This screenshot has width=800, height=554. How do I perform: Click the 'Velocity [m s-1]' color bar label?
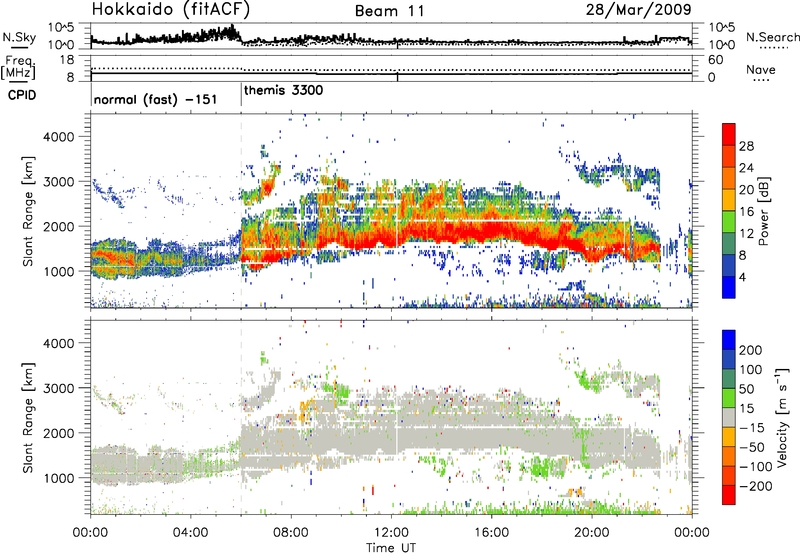click(x=782, y=417)
